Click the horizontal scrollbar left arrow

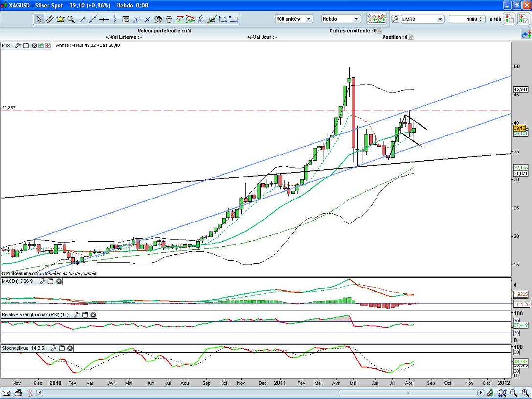tap(40, 393)
